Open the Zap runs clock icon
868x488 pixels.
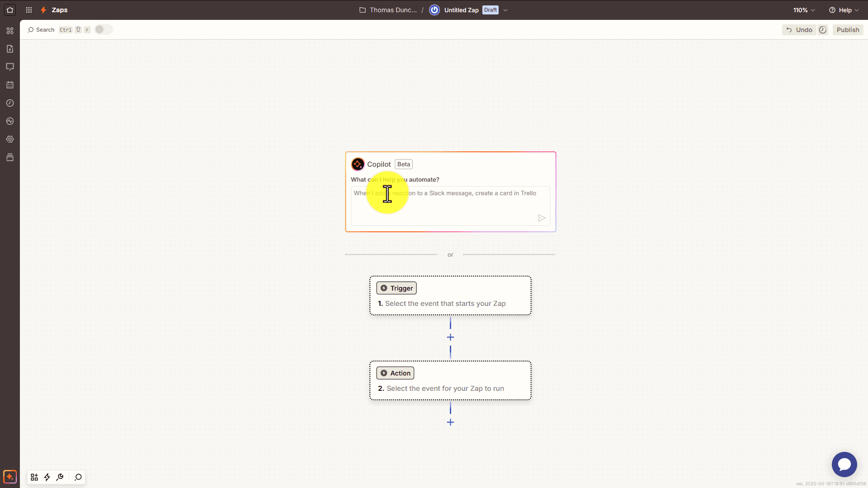pyautogui.click(x=10, y=103)
